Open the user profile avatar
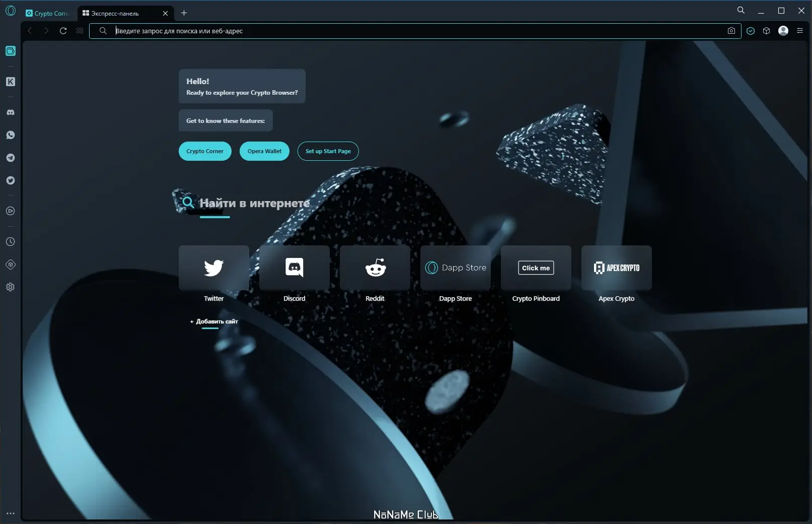The width and height of the screenshot is (812, 524). tap(783, 31)
